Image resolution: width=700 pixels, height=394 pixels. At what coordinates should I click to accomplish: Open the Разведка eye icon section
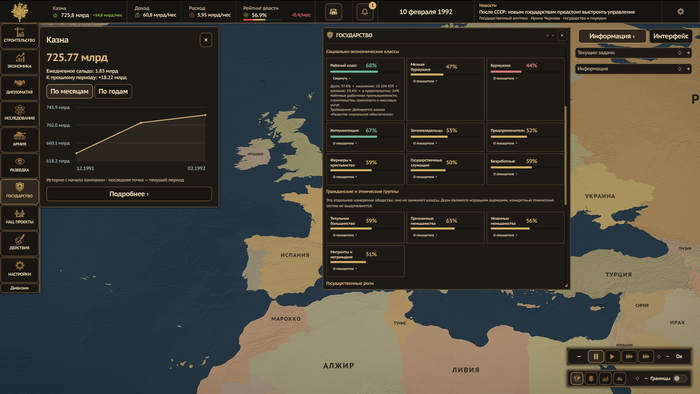point(19,165)
